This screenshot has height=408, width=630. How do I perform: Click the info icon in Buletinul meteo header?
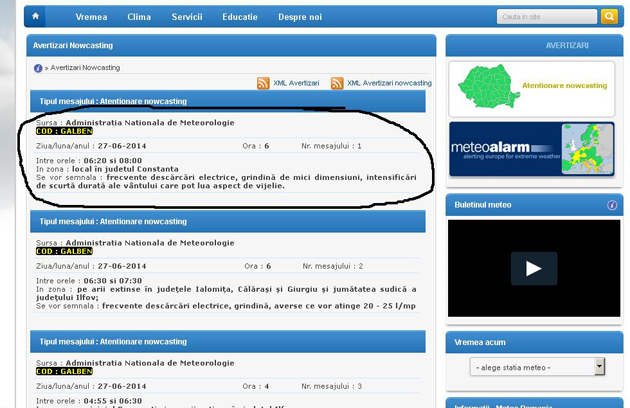[x=612, y=205]
